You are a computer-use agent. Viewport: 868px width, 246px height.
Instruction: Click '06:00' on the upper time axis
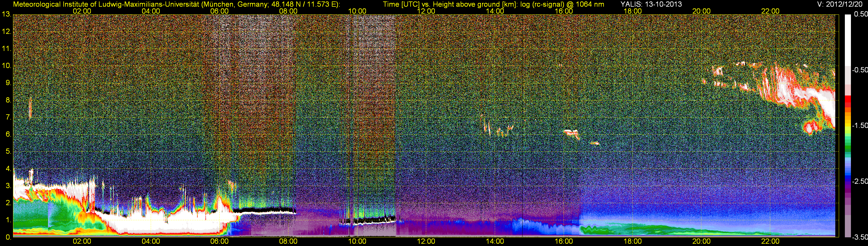pos(219,11)
